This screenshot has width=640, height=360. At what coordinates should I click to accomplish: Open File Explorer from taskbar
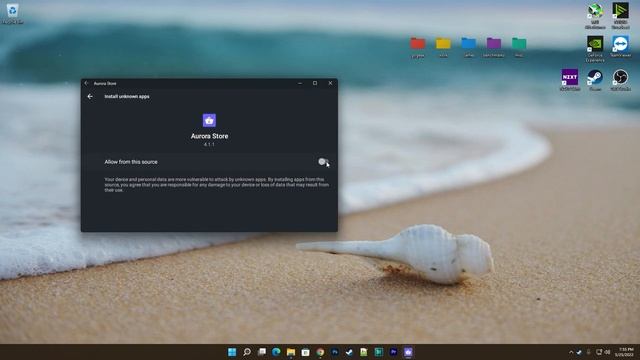(x=291, y=352)
